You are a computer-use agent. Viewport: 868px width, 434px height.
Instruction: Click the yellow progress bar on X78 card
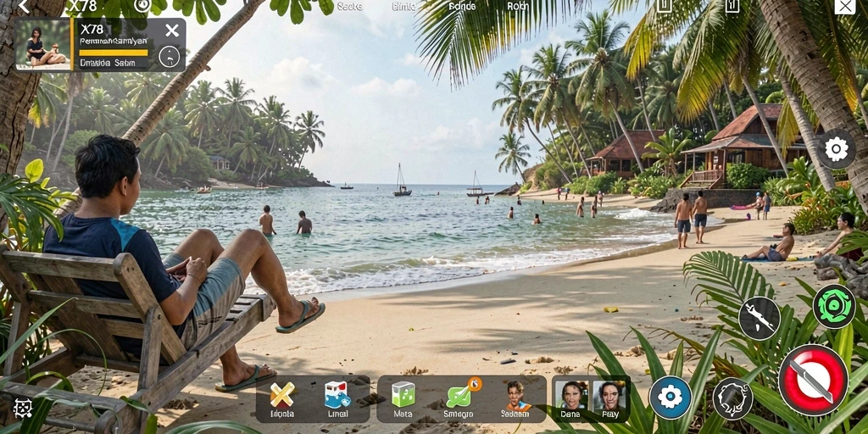click(114, 53)
